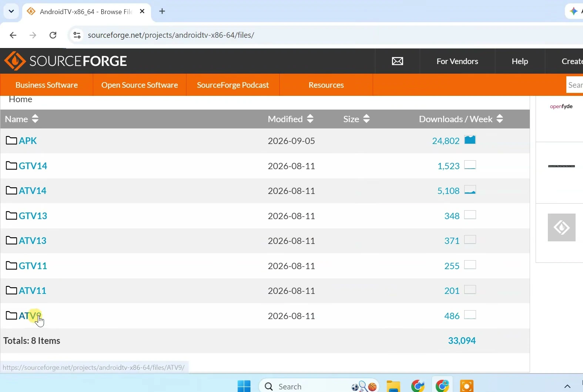Open For Vendors menu
The image size is (583, 392).
click(458, 61)
